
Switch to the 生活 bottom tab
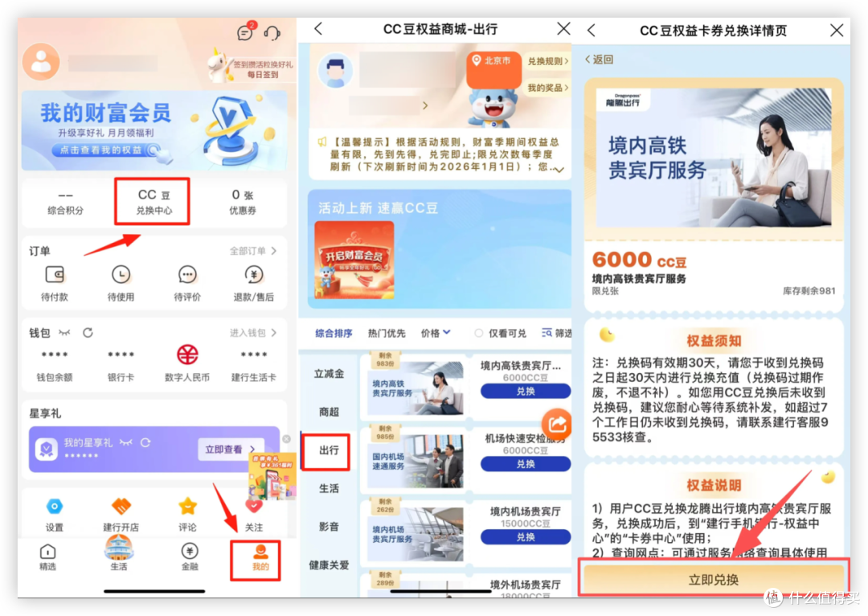[x=118, y=554]
